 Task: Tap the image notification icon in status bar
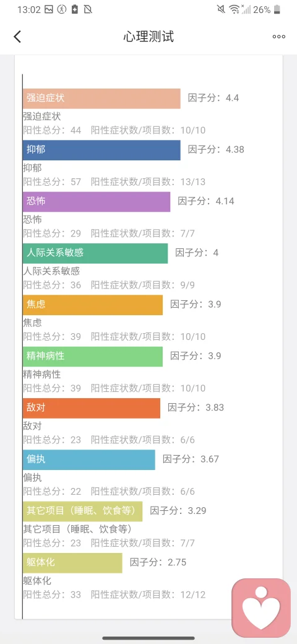[x=49, y=9]
